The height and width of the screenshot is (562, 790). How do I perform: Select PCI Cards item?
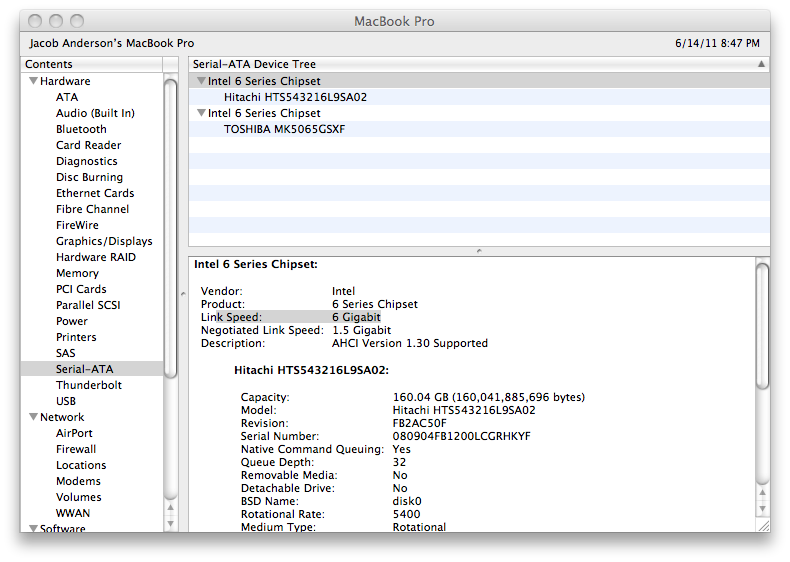(x=81, y=289)
